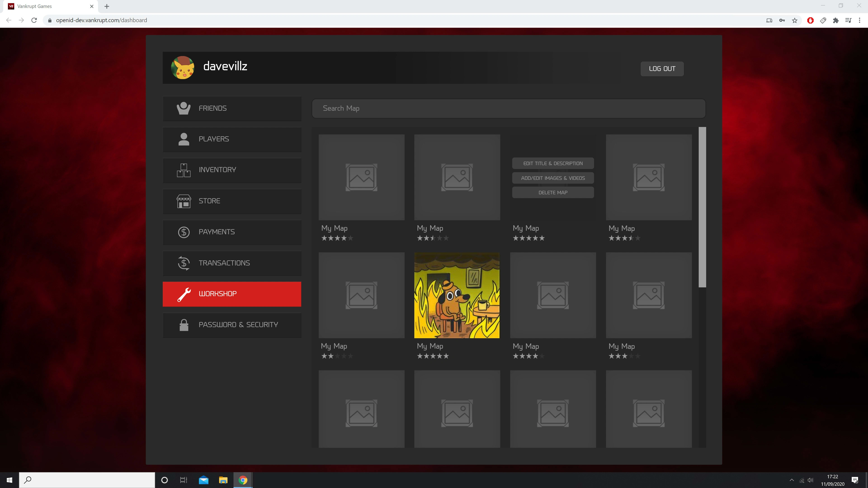Click Edit Title & Description button

tap(553, 163)
